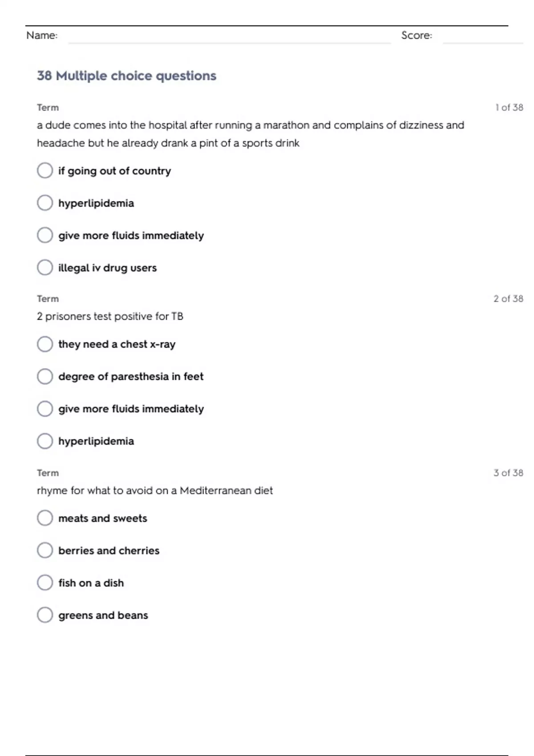Click the '3 of 38' question counter
The height and width of the screenshot is (756, 534).
pyautogui.click(x=508, y=473)
